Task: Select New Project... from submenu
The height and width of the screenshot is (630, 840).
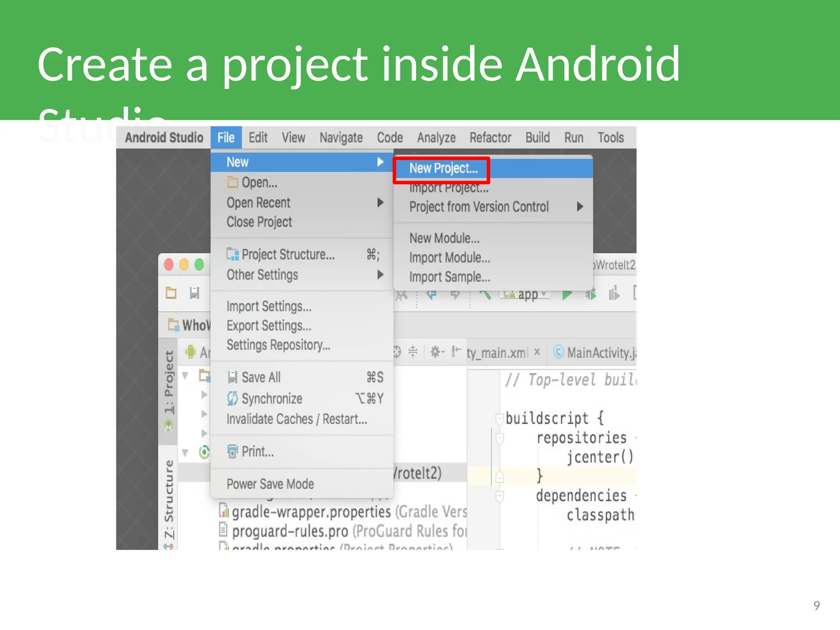Action: [x=493, y=169]
